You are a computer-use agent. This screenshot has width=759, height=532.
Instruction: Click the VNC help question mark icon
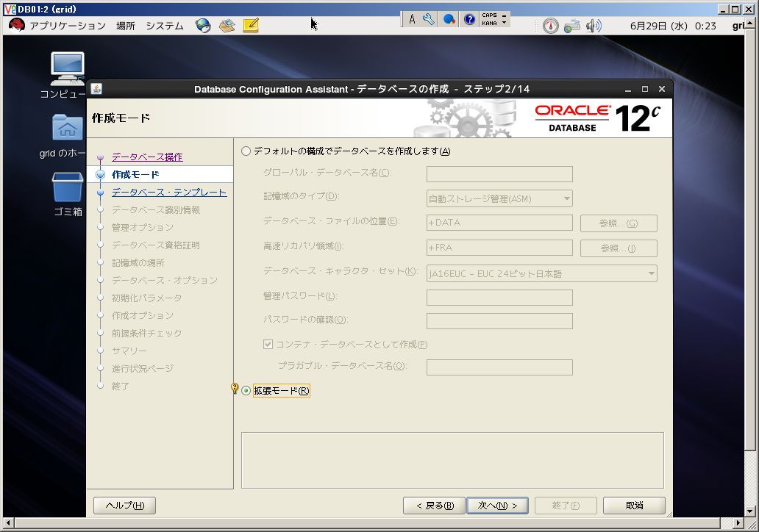pyautogui.click(x=469, y=19)
